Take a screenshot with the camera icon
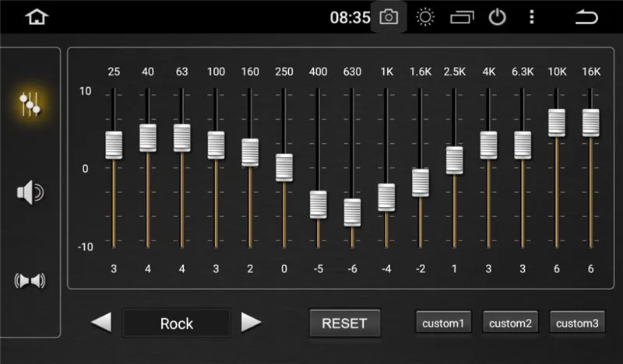623x364 pixels. (389, 17)
